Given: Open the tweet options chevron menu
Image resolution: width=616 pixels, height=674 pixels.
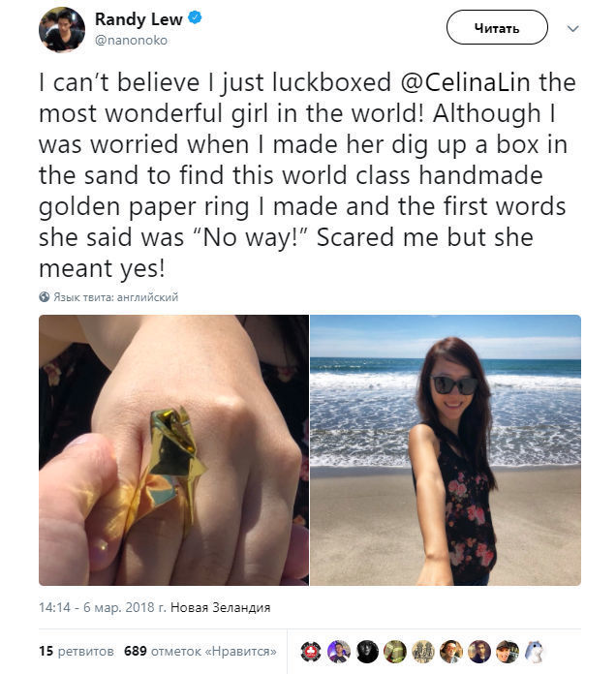Looking at the screenshot, I should pyautogui.click(x=573, y=28).
